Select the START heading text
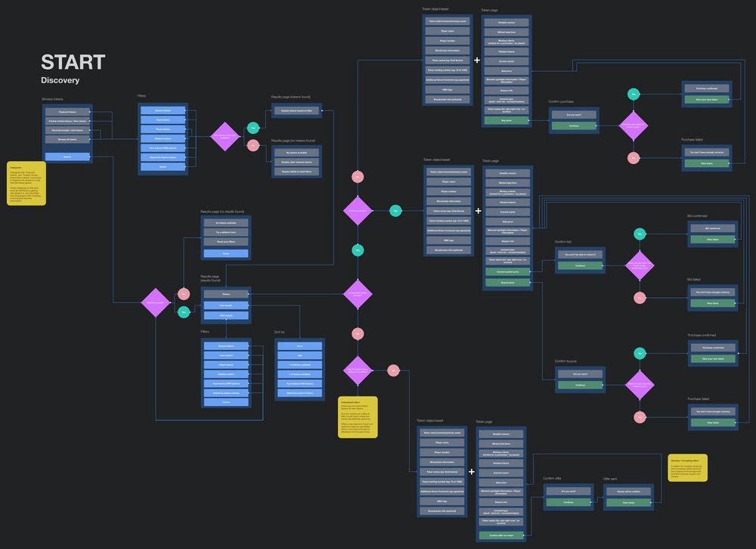Screen dimensions: 756x549 [73, 62]
